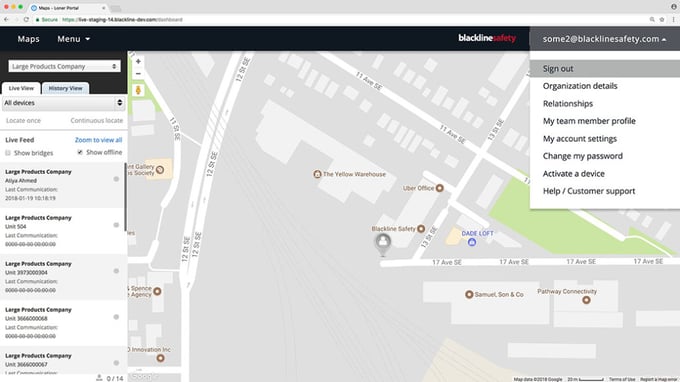
Task: Reload the page with browser refresh icon
Action: [x=26, y=20]
